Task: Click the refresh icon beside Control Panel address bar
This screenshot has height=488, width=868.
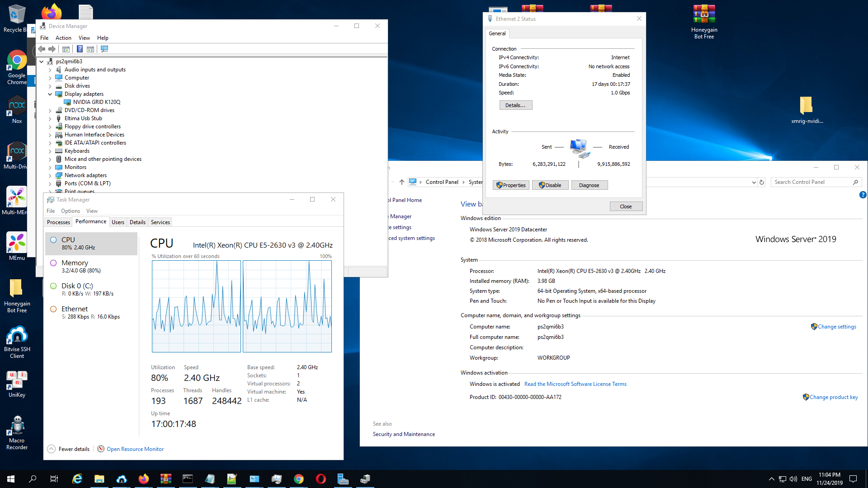Action: [762, 182]
